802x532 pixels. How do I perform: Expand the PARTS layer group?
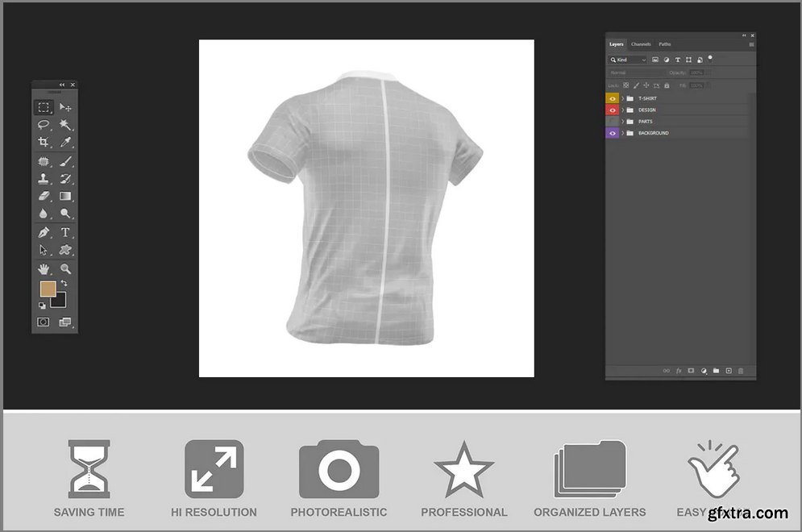pyautogui.click(x=622, y=122)
